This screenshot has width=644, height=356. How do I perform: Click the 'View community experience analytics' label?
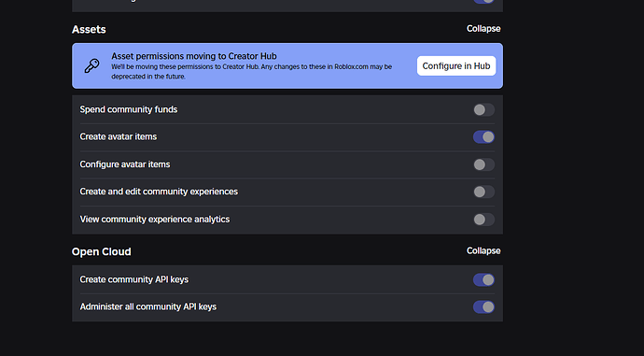click(x=155, y=219)
